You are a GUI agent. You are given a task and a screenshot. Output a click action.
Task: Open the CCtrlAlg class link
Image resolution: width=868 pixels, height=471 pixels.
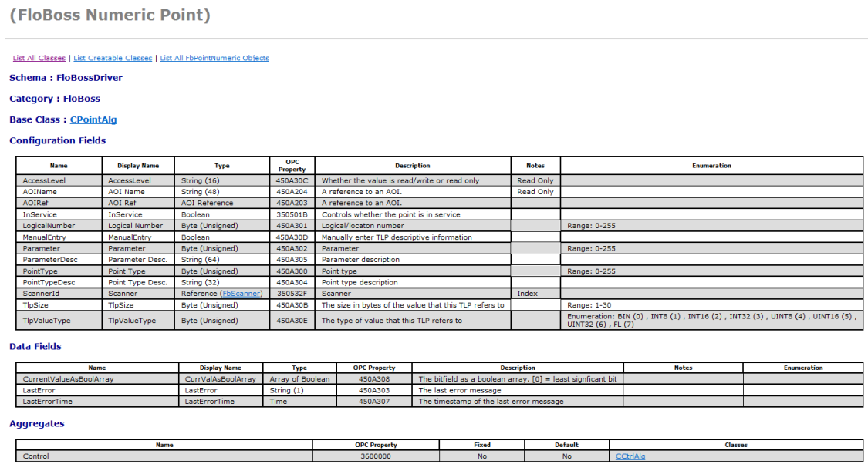coord(630,456)
